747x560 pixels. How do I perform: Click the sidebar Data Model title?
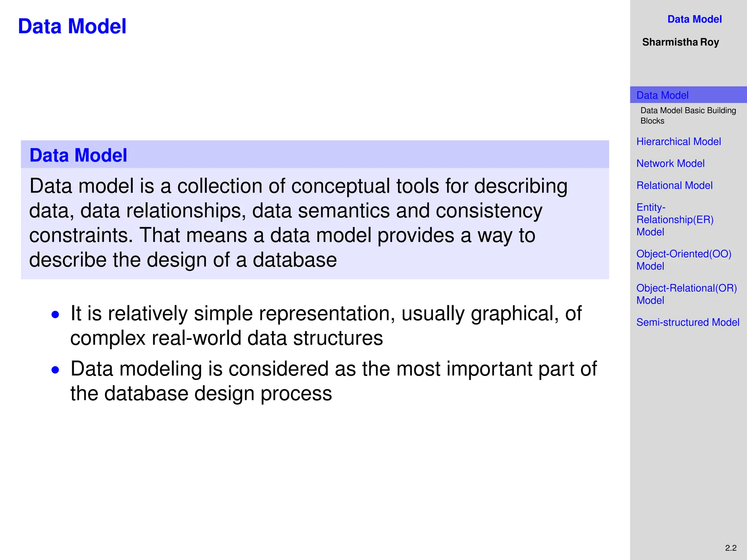pyautogui.click(x=694, y=19)
